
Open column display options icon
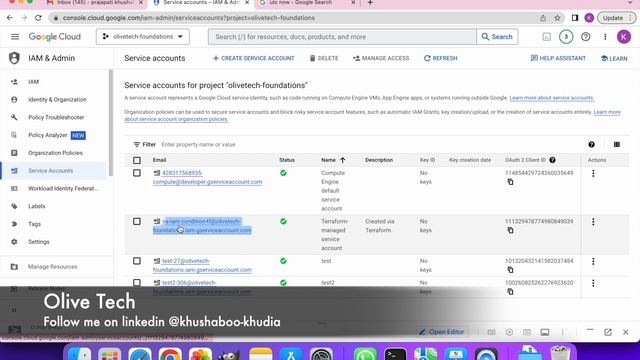[x=617, y=144]
